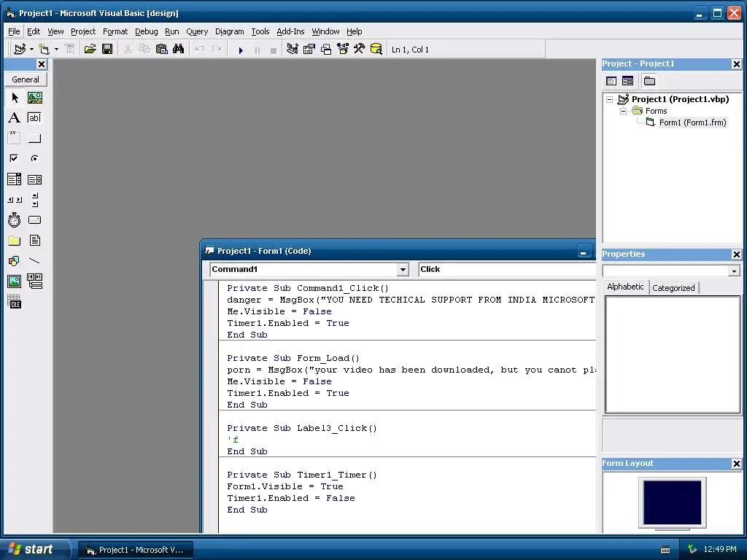
Task: Switch to the Categorized properties tab
Action: click(673, 288)
